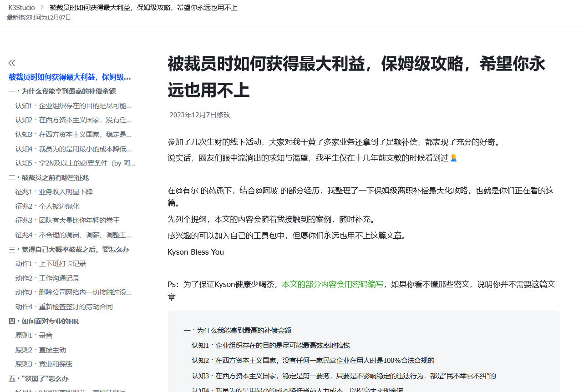Click the @有尔 mention in the article
The width and height of the screenshot is (584, 392).
[x=187, y=191]
